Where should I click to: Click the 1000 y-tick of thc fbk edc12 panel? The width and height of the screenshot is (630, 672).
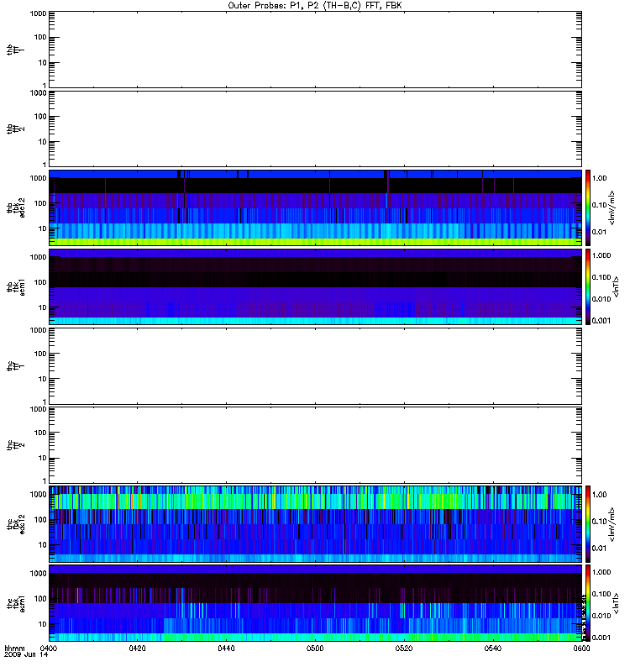click(38, 494)
